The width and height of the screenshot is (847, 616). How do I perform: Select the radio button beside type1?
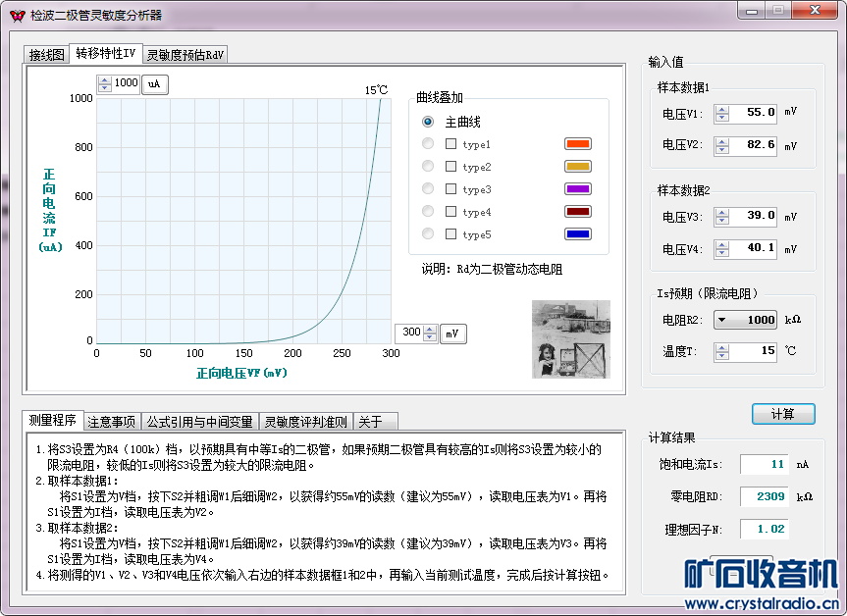click(x=428, y=143)
